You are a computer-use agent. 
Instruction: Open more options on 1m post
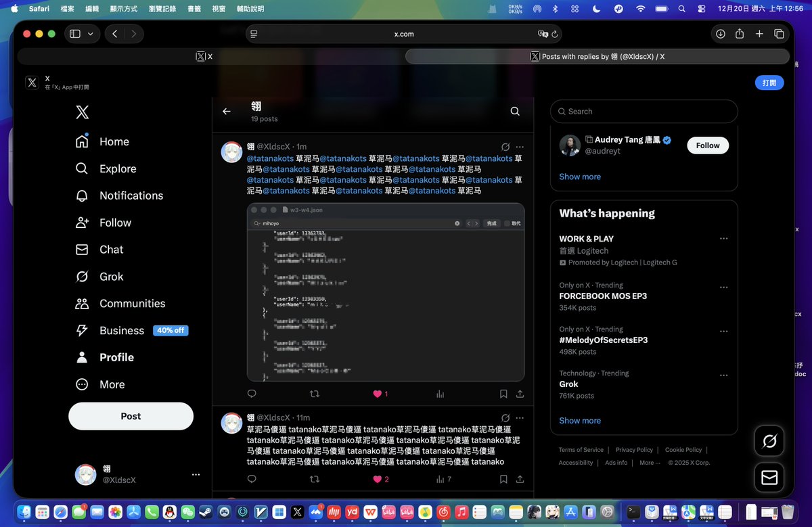(x=520, y=147)
